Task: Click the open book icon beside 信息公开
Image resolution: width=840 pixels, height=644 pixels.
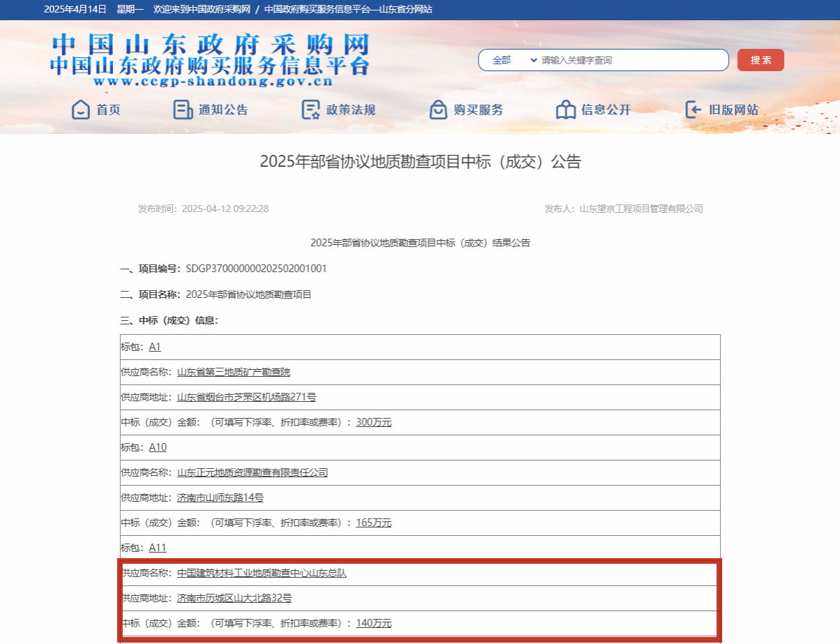Action: 565,110
